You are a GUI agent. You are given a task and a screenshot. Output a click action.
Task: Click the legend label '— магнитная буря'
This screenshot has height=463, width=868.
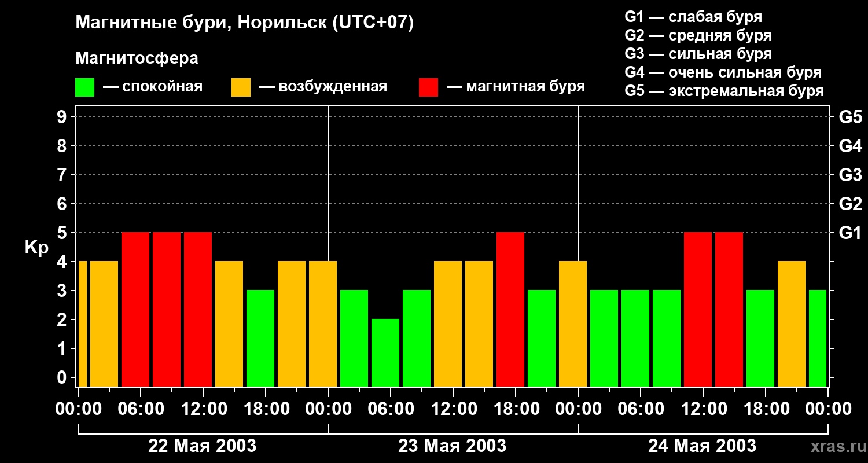[x=516, y=87]
